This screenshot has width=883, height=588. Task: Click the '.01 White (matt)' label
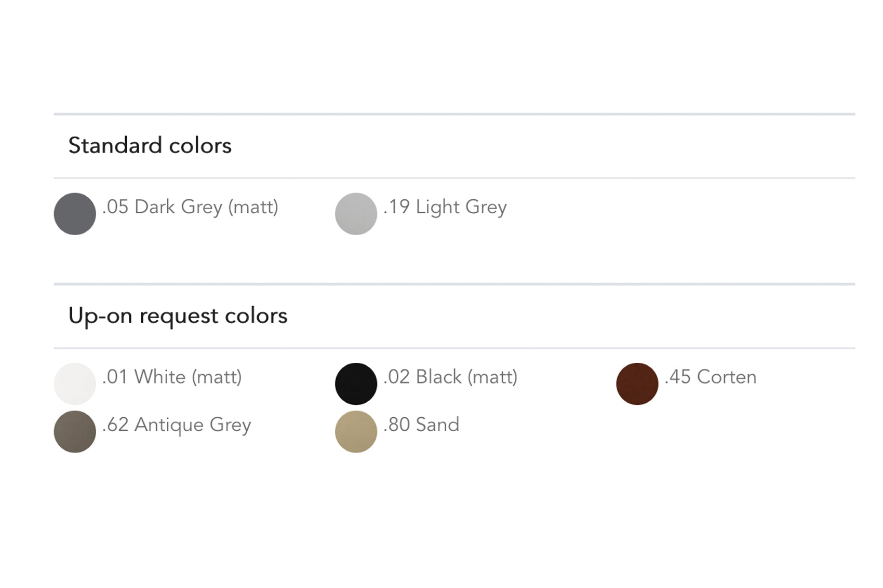pos(172,377)
